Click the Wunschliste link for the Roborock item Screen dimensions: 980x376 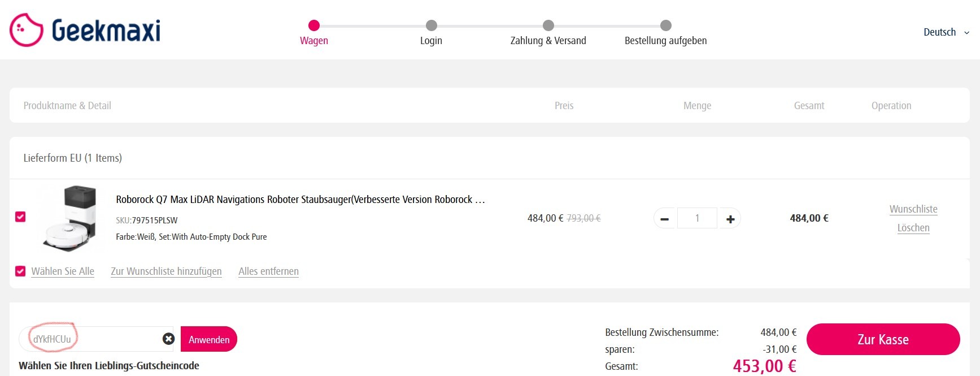913,209
